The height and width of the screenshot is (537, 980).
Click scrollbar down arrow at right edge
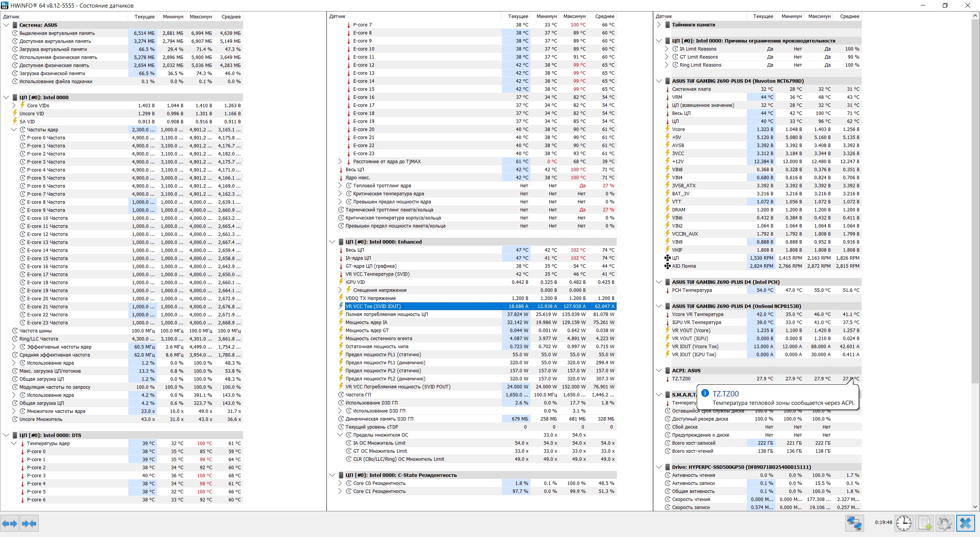point(975,507)
